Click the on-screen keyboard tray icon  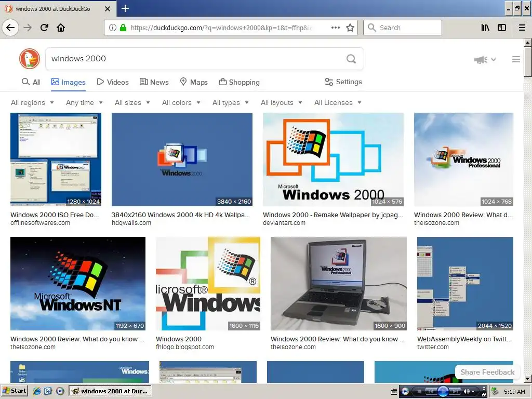point(394,392)
